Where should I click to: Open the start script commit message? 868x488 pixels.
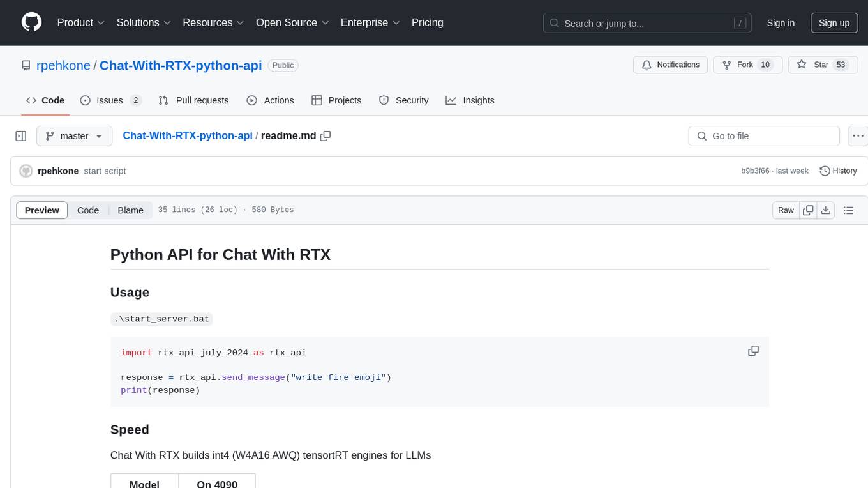pos(105,171)
